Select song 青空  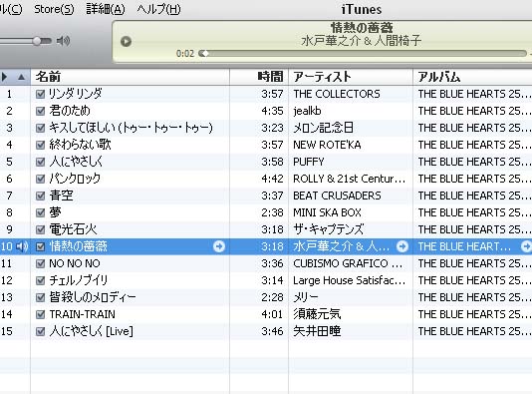click(61, 196)
